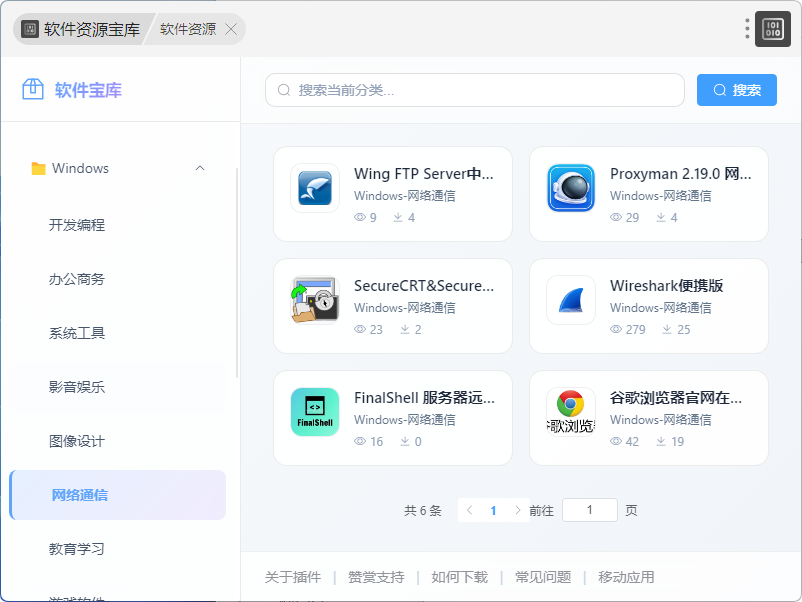Click Windows-网络通信 label under FinalShell

(405, 419)
